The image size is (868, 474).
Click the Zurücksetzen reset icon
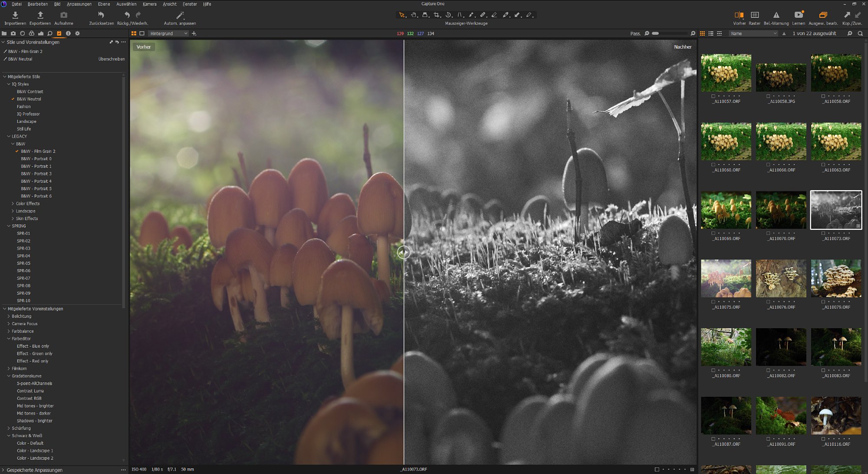coord(101,15)
